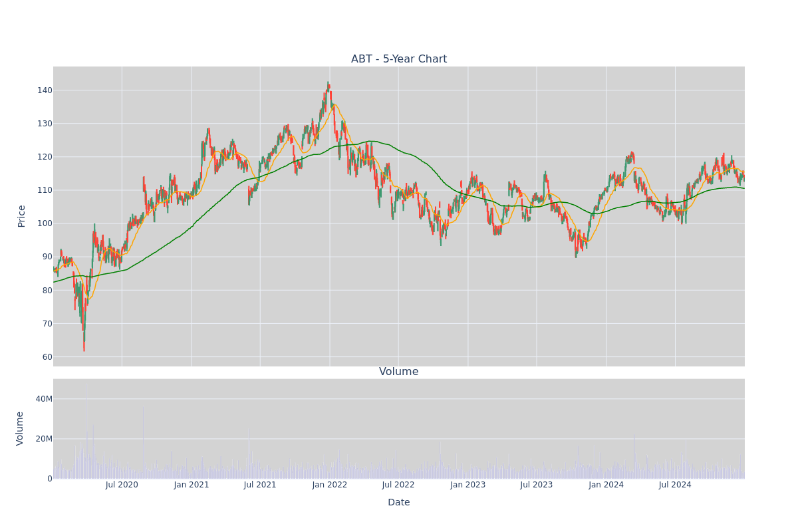Click the 90 price tick label
The image size is (798, 532).
point(47,257)
